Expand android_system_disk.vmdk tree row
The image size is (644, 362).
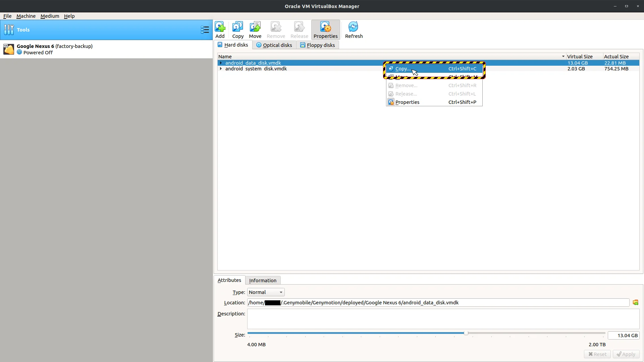[221, 69]
